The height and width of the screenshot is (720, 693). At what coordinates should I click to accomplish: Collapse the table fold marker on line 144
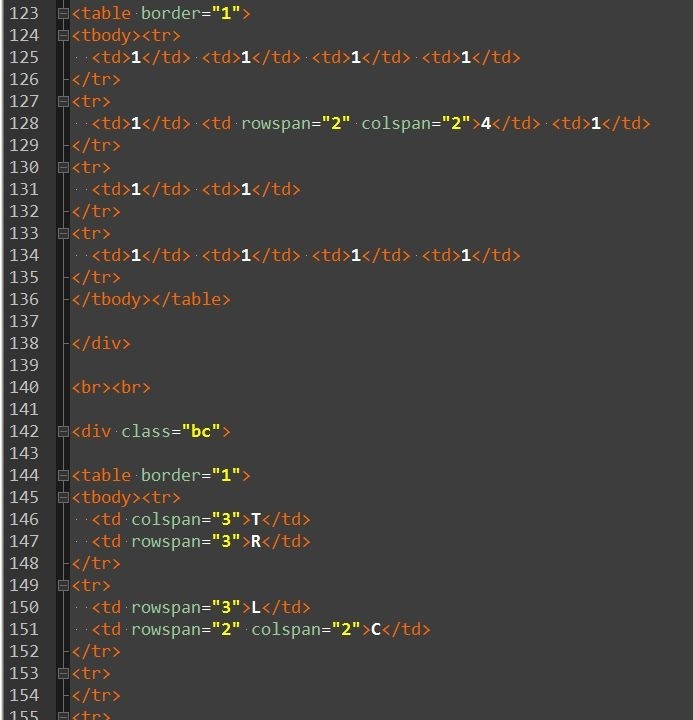(63, 476)
